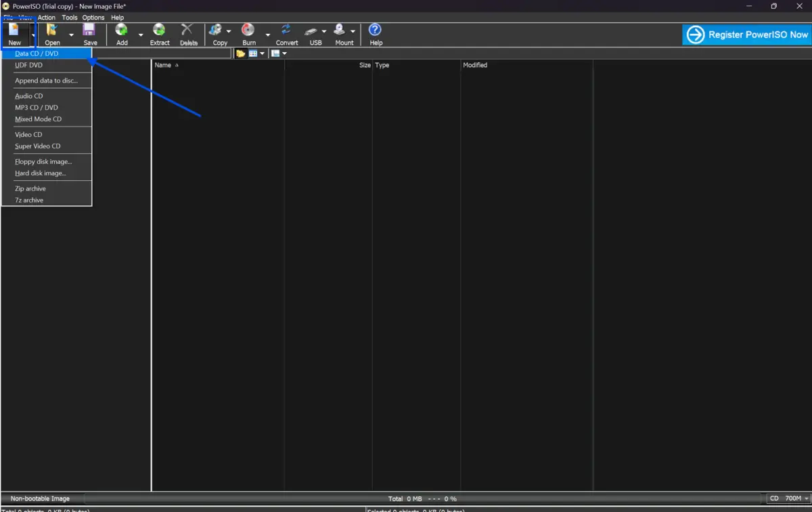
Task: Click the Delete toolbar icon
Action: (x=187, y=30)
